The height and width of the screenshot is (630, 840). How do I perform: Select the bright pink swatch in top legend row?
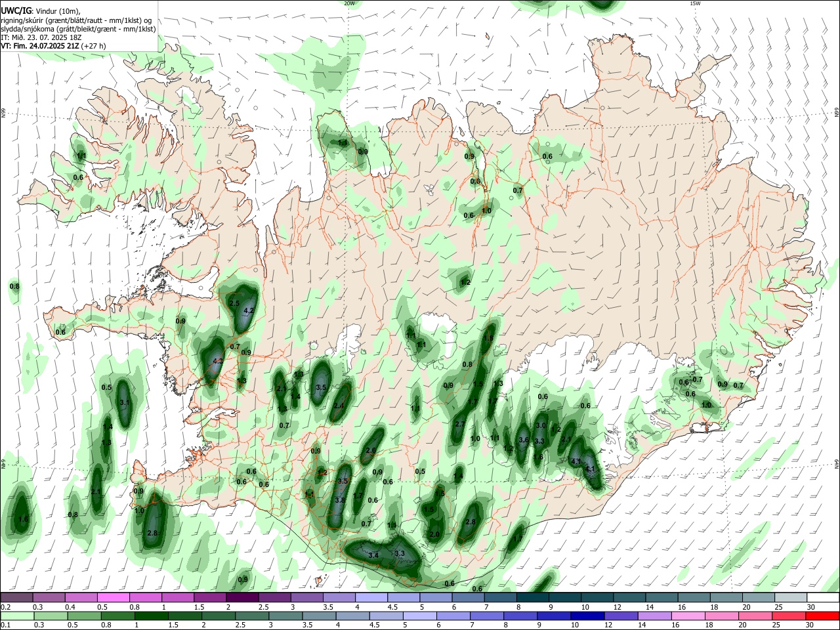coord(114,598)
